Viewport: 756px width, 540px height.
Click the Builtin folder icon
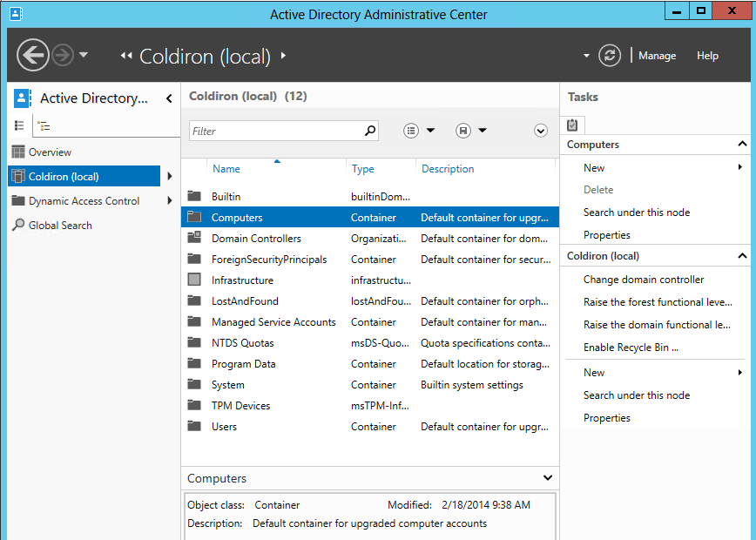click(x=194, y=196)
